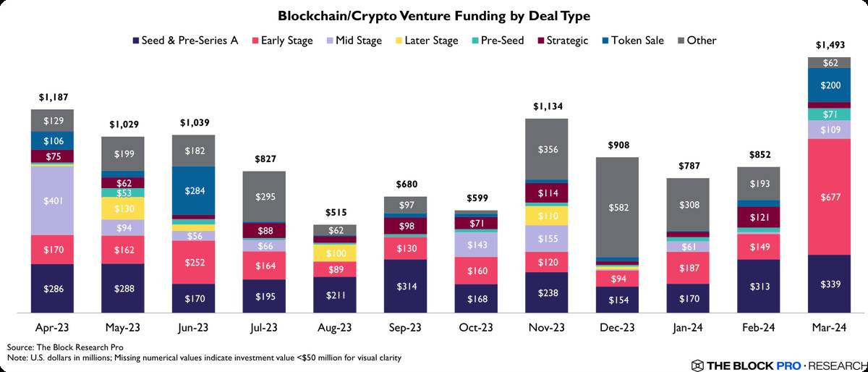Click the $314 Seed segment in Sep-23
This screenshot has height=372, width=868.
(405, 285)
